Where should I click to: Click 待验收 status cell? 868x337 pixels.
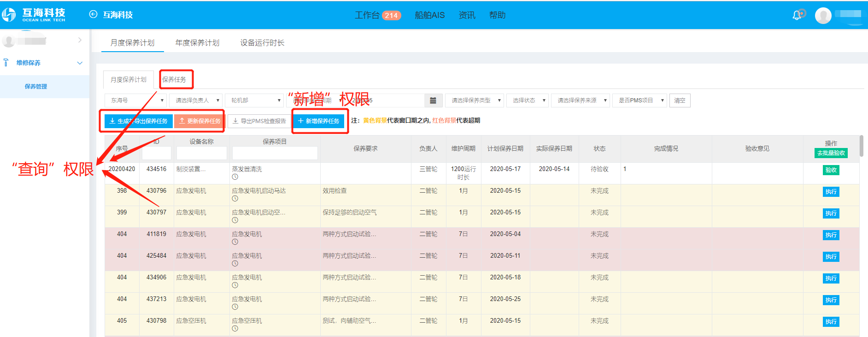pos(600,169)
